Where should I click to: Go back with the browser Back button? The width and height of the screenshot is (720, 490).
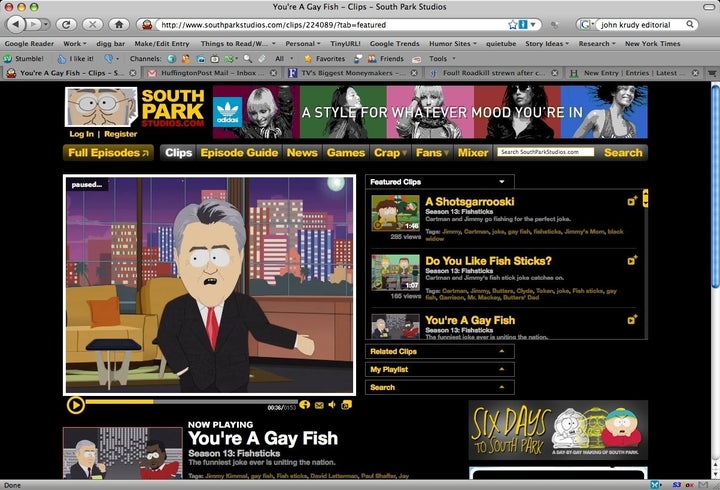[x=16, y=24]
